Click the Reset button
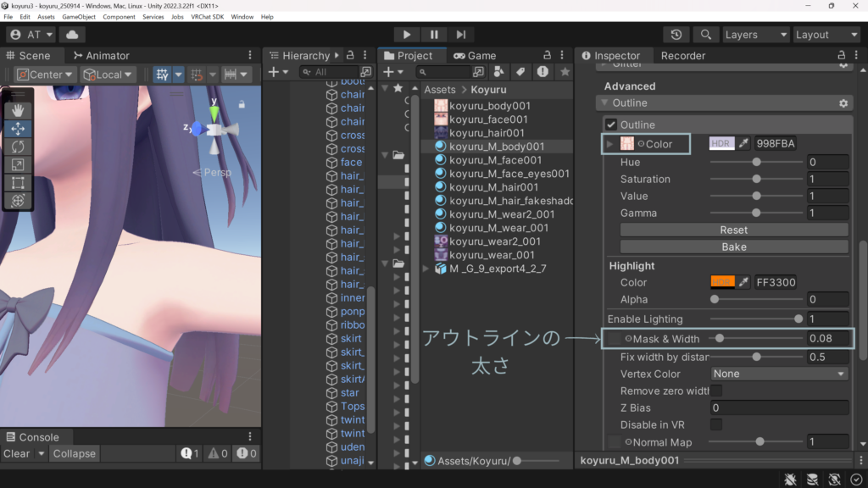 click(x=733, y=230)
